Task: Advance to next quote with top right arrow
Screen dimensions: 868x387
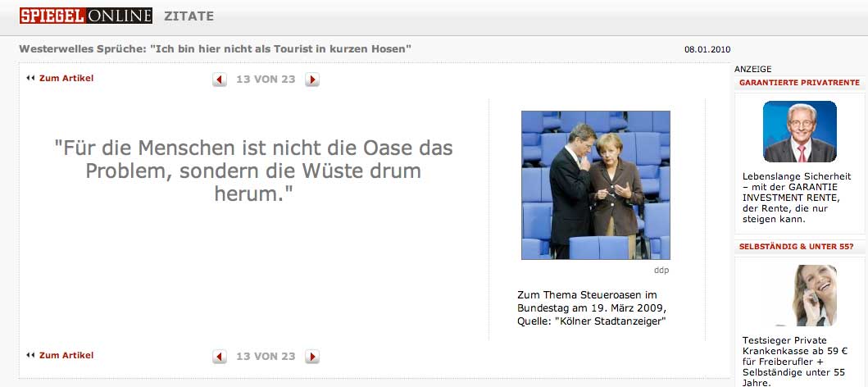Action: (312, 80)
